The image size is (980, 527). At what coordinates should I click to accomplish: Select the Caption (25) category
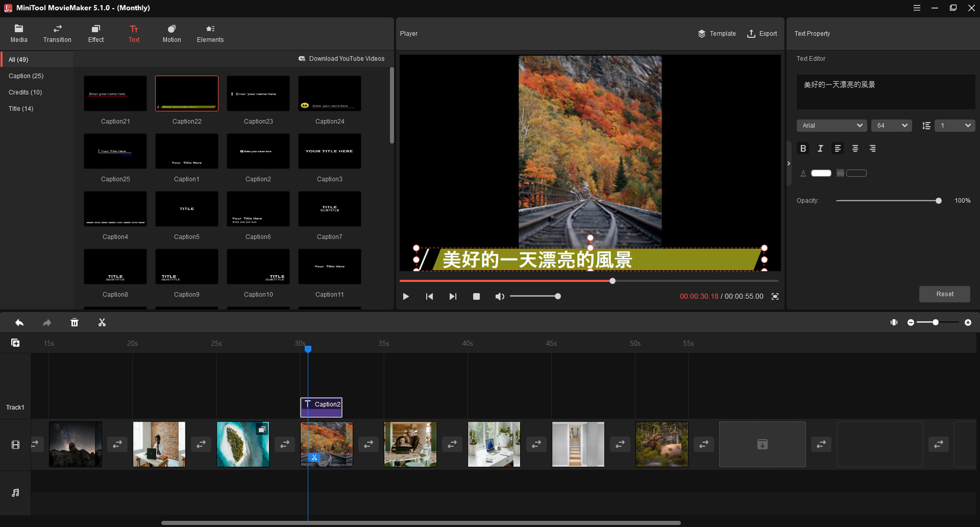pos(26,76)
